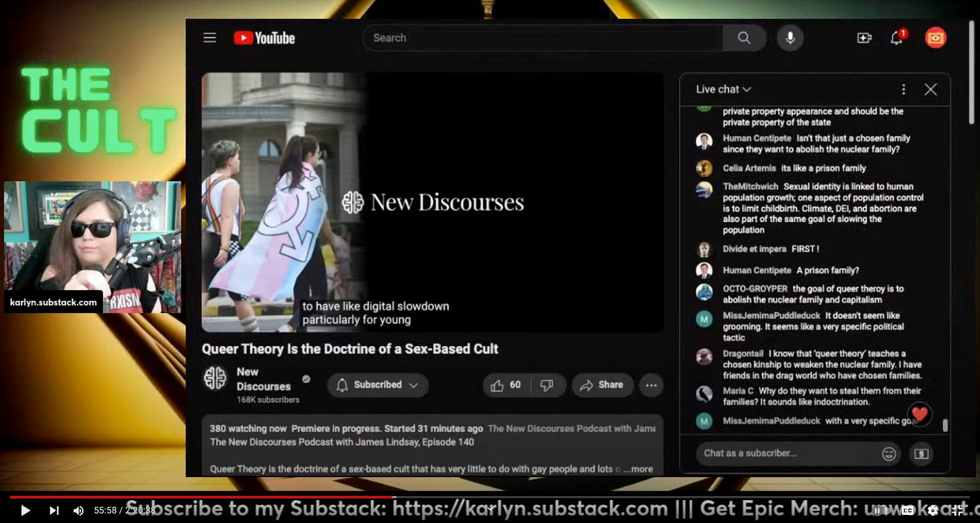Mute the outer player volume
Viewport: 980px width, 523px height.
[x=78, y=511]
